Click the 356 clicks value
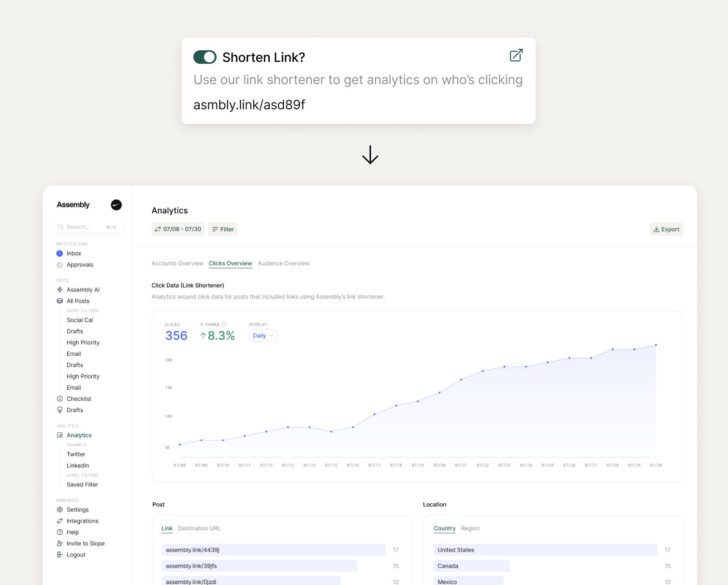This screenshot has height=585, width=728. [176, 336]
